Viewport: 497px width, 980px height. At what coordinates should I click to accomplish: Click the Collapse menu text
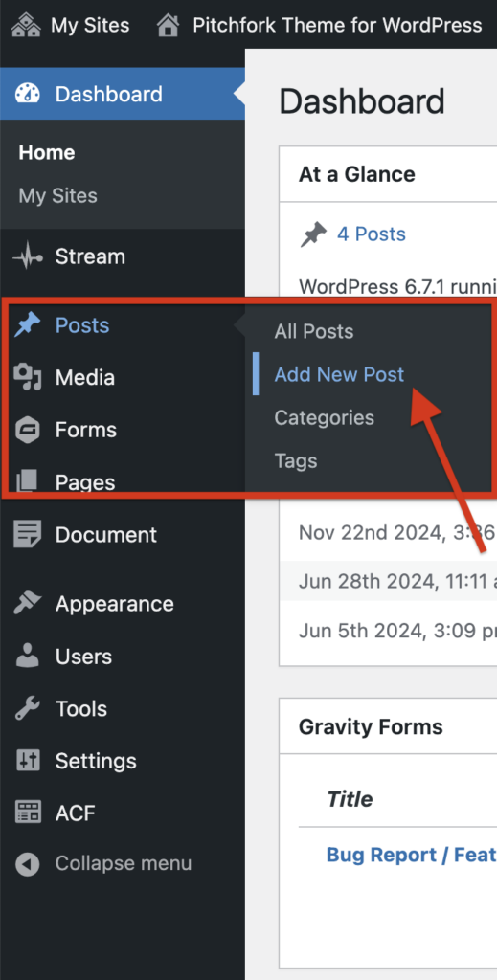[124, 864]
